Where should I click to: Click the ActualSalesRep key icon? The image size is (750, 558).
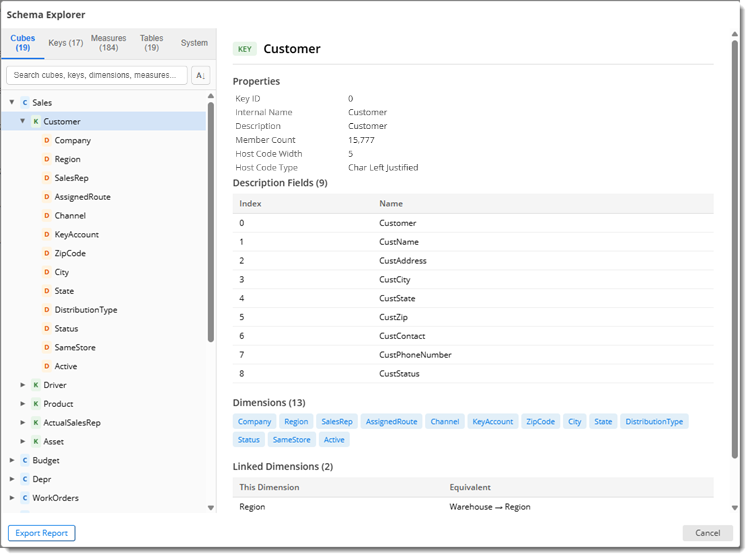[35, 423]
